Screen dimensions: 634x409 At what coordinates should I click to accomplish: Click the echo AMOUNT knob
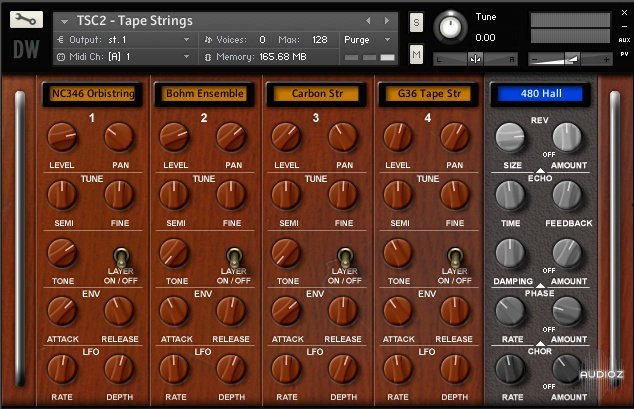567,253
